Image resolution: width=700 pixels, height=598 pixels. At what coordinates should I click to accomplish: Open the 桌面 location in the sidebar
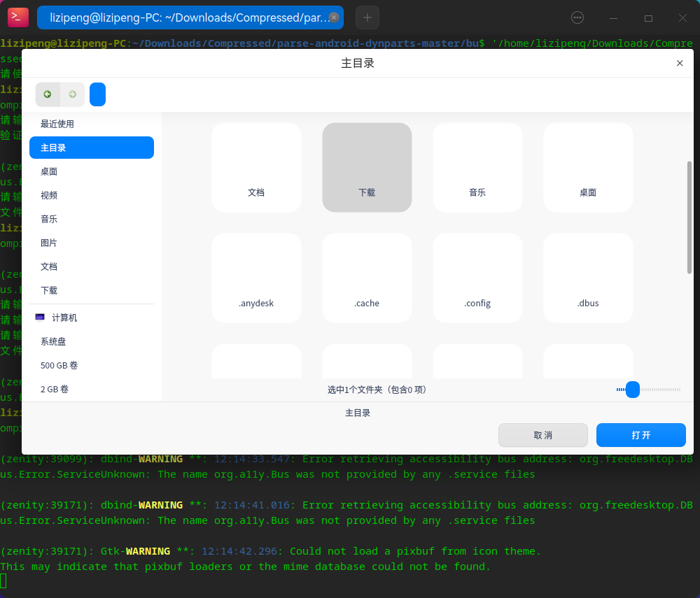point(49,171)
